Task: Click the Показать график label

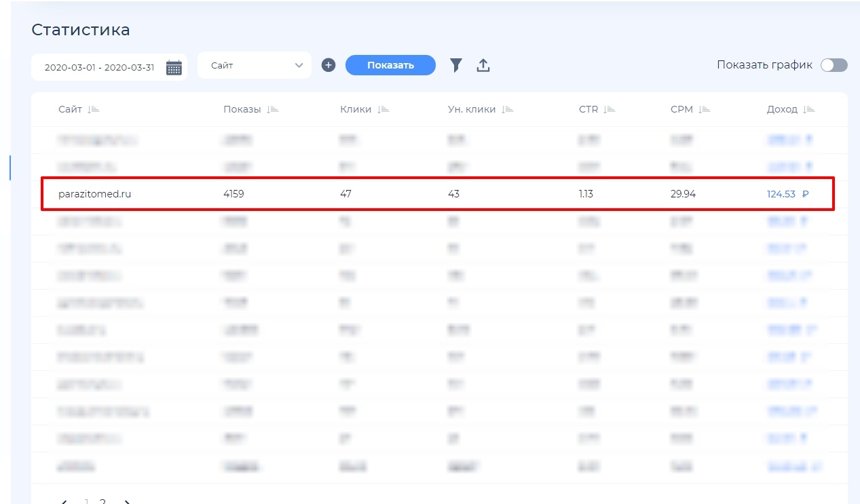Action: coord(764,65)
